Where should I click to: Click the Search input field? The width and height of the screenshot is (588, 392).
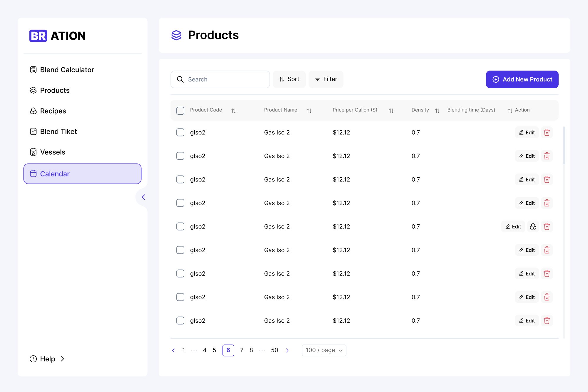pyautogui.click(x=223, y=79)
